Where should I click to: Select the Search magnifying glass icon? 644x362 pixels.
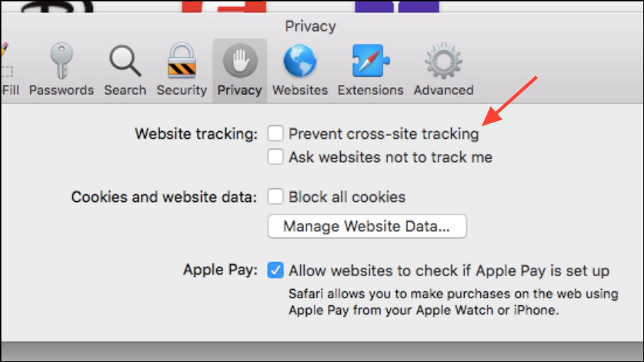125,61
